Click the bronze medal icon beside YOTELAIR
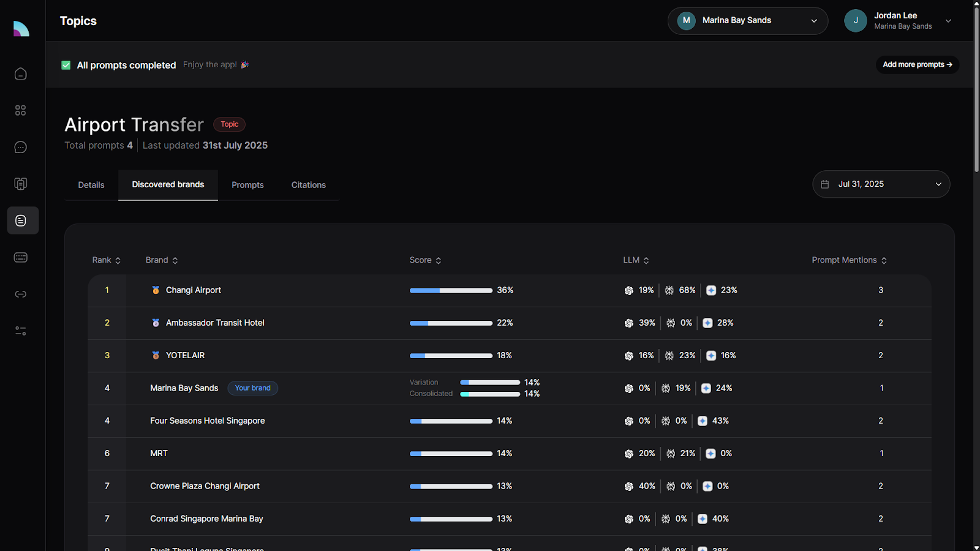Image resolution: width=980 pixels, height=551 pixels. click(156, 355)
